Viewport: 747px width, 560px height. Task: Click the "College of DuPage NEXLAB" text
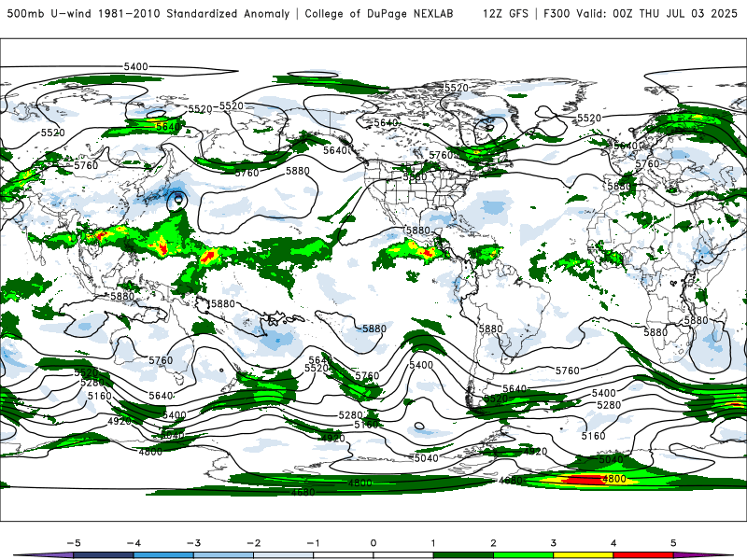[379, 14]
